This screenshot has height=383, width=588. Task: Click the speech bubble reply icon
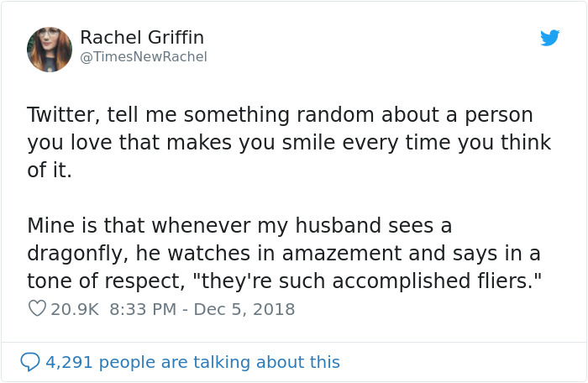point(30,362)
